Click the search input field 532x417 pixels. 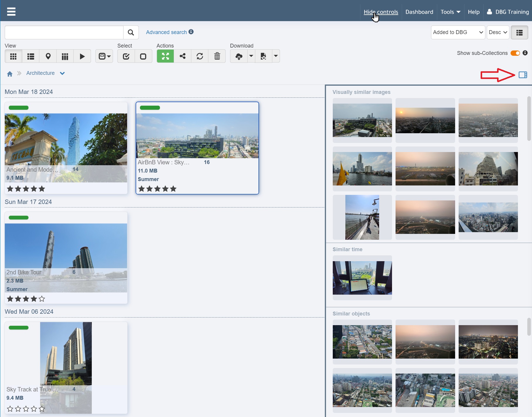64,32
